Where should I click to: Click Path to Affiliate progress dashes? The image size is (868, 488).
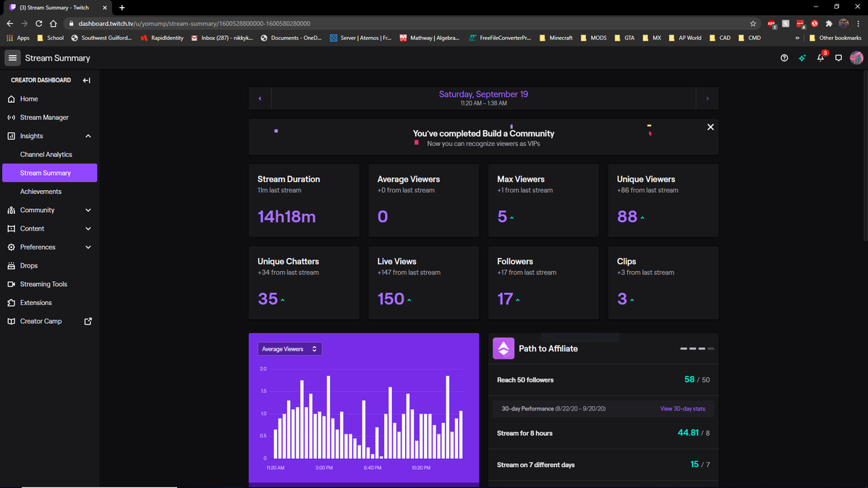pos(697,348)
